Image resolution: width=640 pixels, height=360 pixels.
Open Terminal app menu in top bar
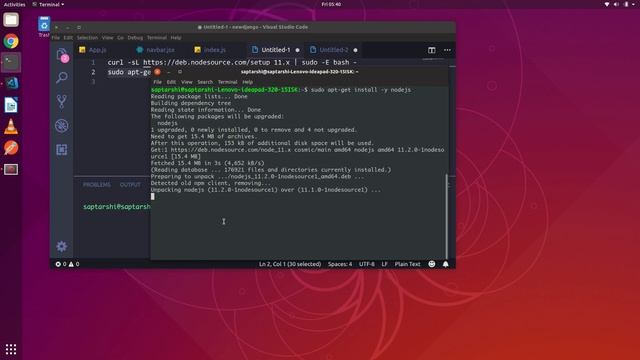(48, 4)
